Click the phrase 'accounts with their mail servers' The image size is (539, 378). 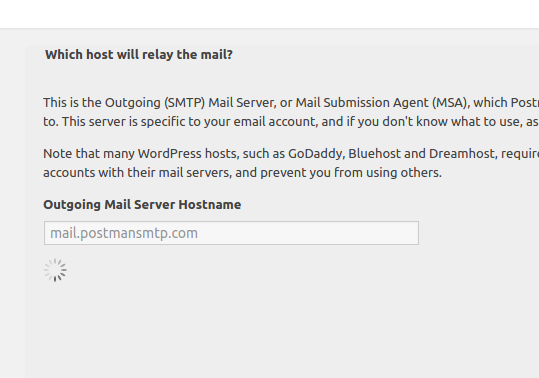click(137, 173)
